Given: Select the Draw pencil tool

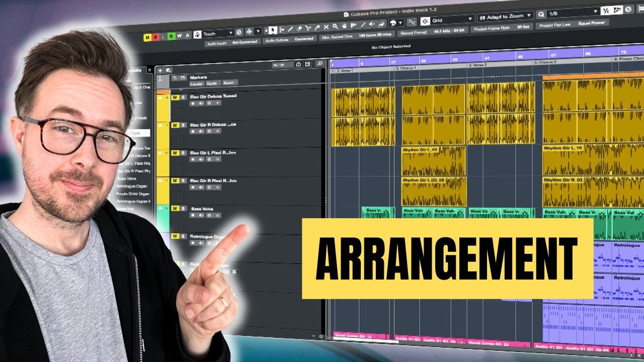Looking at the screenshot, I should click(290, 29).
